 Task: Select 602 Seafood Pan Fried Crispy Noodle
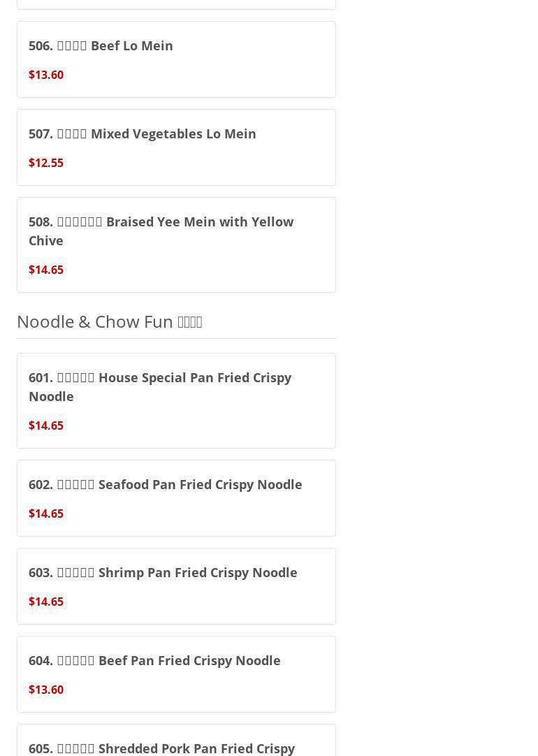(165, 484)
